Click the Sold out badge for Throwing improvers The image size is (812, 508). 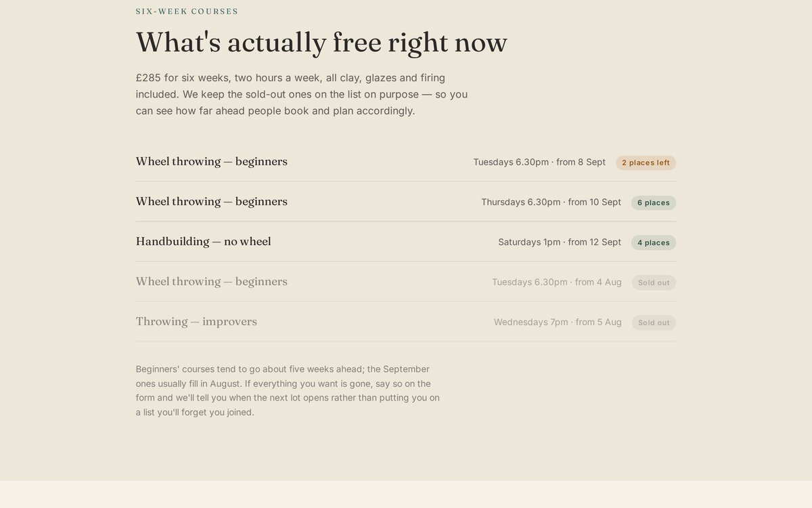[x=654, y=322]
